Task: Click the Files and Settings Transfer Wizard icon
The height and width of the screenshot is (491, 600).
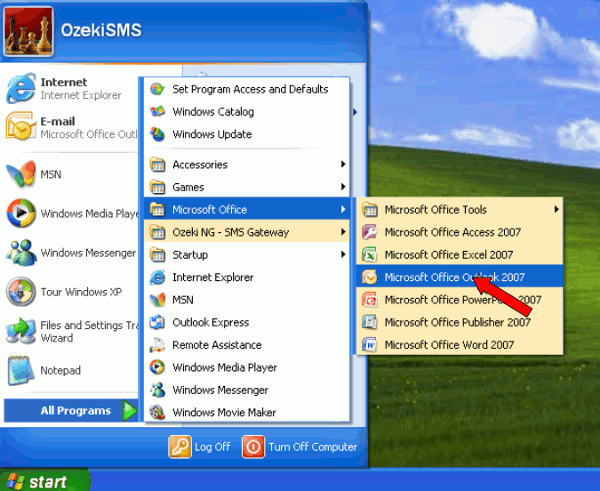Action: [21, 331]
